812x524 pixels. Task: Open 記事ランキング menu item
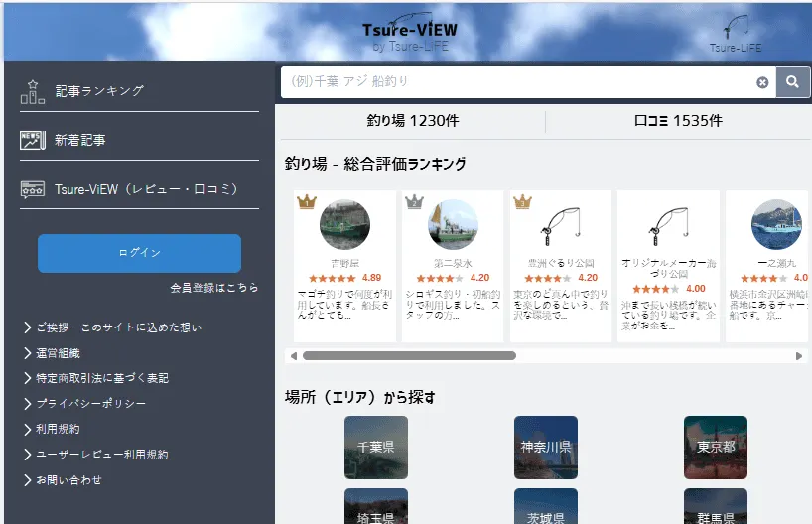point(139,91)
